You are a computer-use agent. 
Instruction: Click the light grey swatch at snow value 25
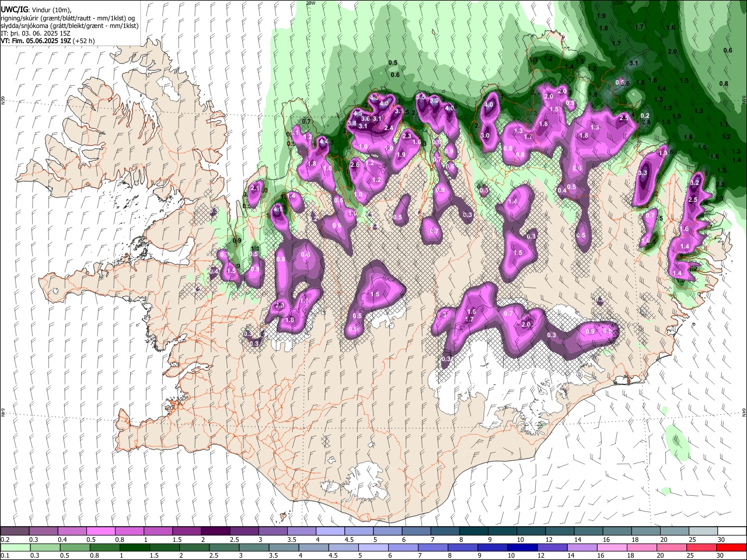(704, 531)
